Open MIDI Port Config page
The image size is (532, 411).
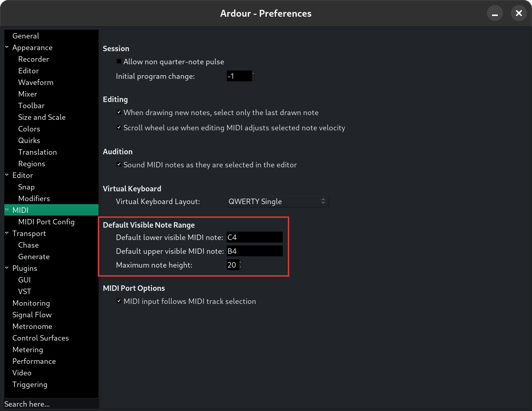[x=46, y=221]
